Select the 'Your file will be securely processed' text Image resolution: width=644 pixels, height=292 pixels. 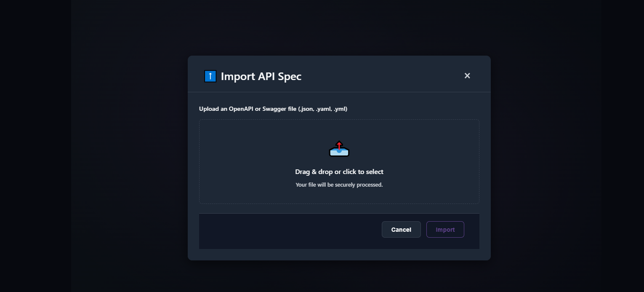click(x=339, y=185)
